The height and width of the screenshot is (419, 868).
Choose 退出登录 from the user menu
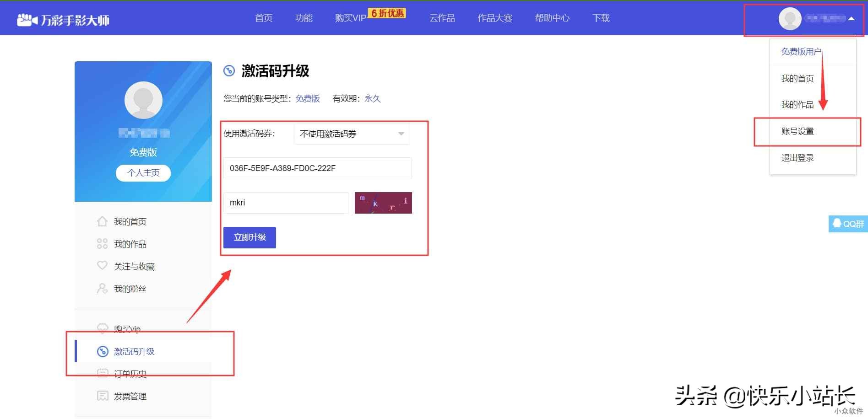[797, 158]
